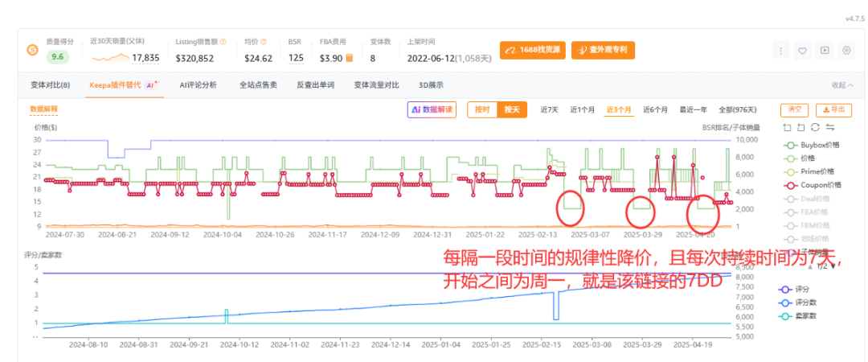Image resolution: width=868 pixels, height=362 pixels.
Task: Click the 17,835 monthly sales value
Action: (x=145, y=58)
